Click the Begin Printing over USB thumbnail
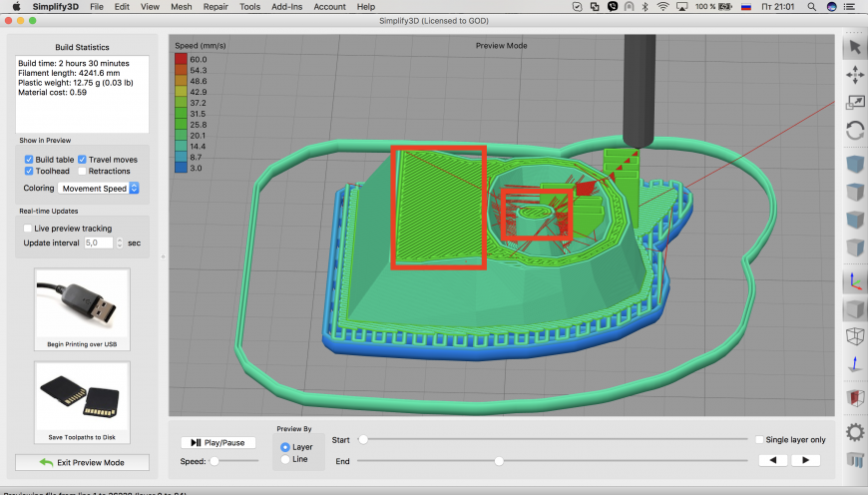 pyautogui.click(x=82, y=309)
